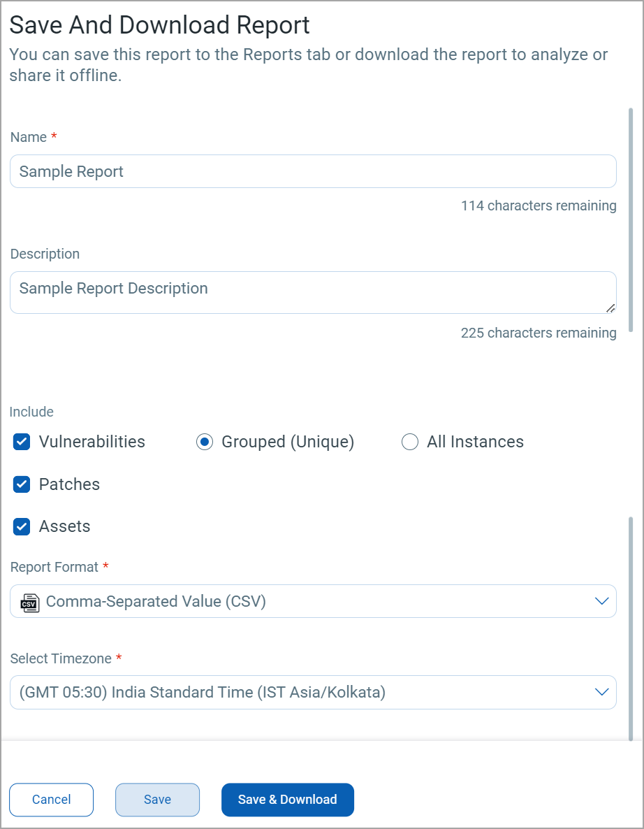Expand the Report Format dropdown arrow
The image size is (644, 829).
click(x=601, y=601)
